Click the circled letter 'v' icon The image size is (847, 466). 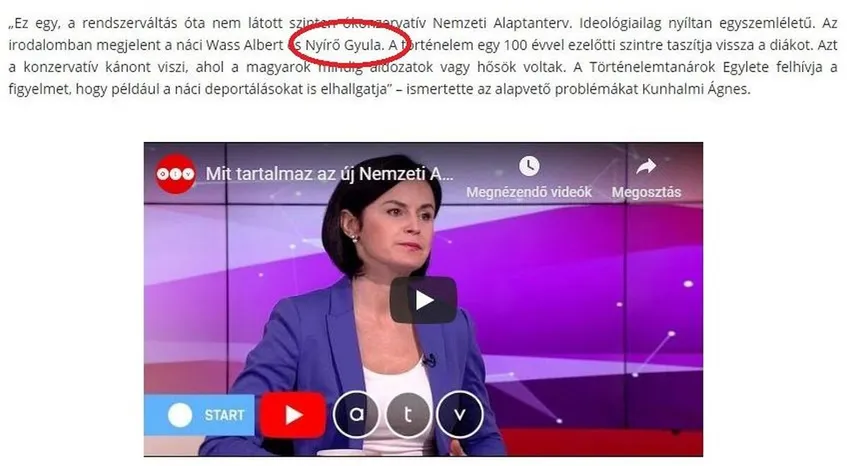[460, 414]
